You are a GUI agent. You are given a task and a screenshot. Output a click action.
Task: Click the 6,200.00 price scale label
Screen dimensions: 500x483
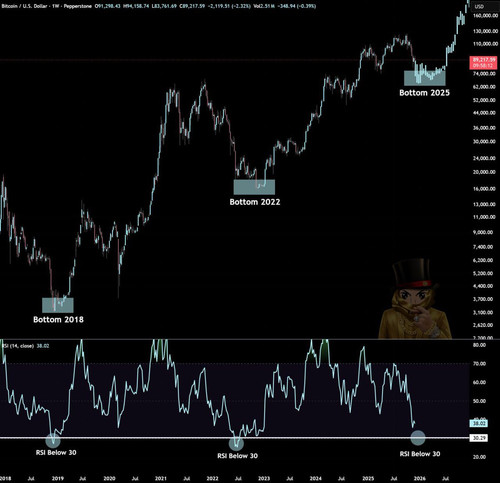click(x=484, y=260)
